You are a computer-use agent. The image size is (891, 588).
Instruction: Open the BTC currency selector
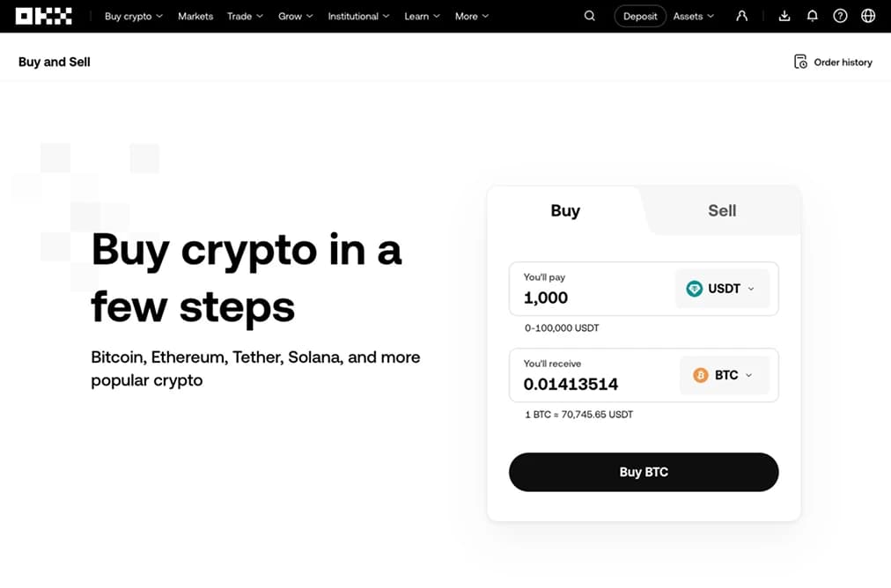(x=724, y=375)
